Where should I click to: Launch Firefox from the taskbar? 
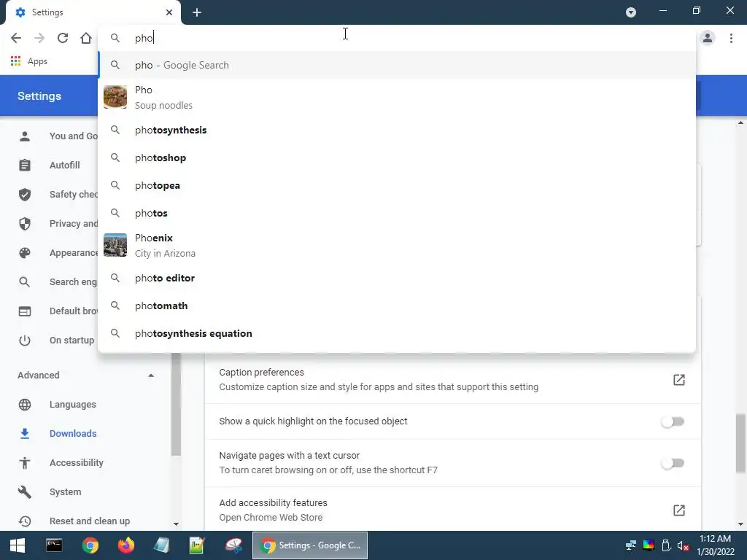click(x=125, y=545)
